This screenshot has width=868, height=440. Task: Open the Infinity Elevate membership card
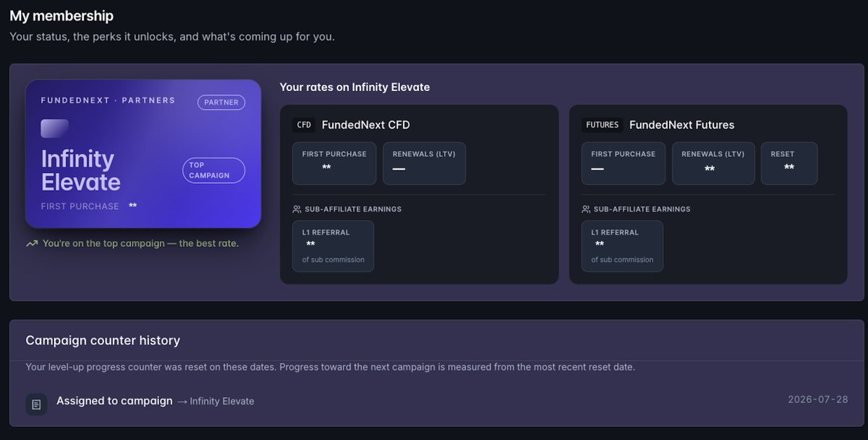pyautogui.click(x=143, y=154)
